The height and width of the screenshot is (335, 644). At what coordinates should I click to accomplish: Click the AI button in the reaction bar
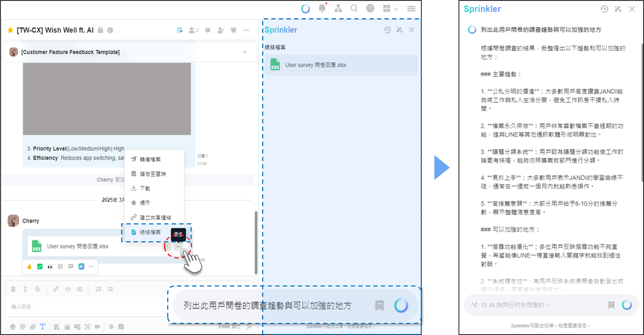coord(81,266)
